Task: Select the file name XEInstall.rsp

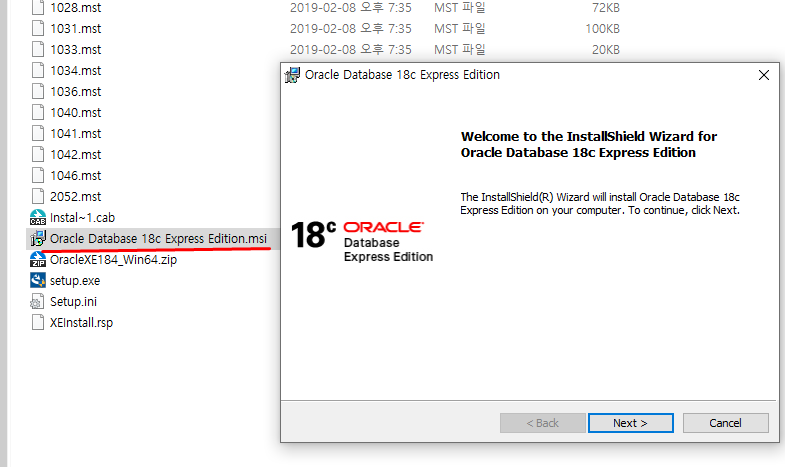Action: 82,323
